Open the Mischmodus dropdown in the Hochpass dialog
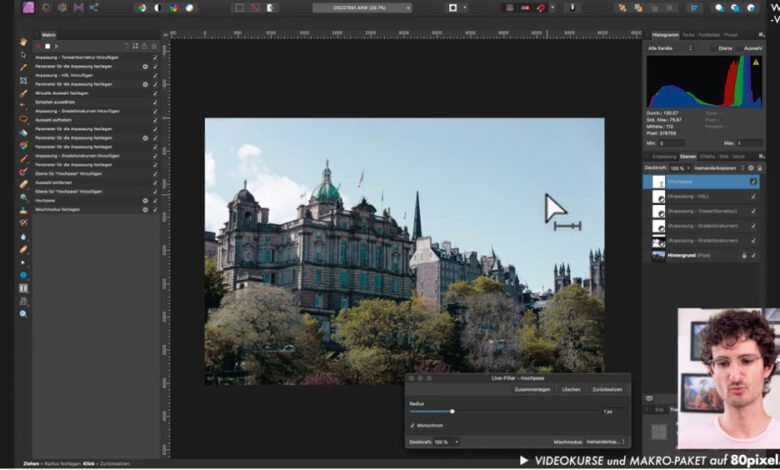The width and height of the screenshot is (780, 470). 606,441
